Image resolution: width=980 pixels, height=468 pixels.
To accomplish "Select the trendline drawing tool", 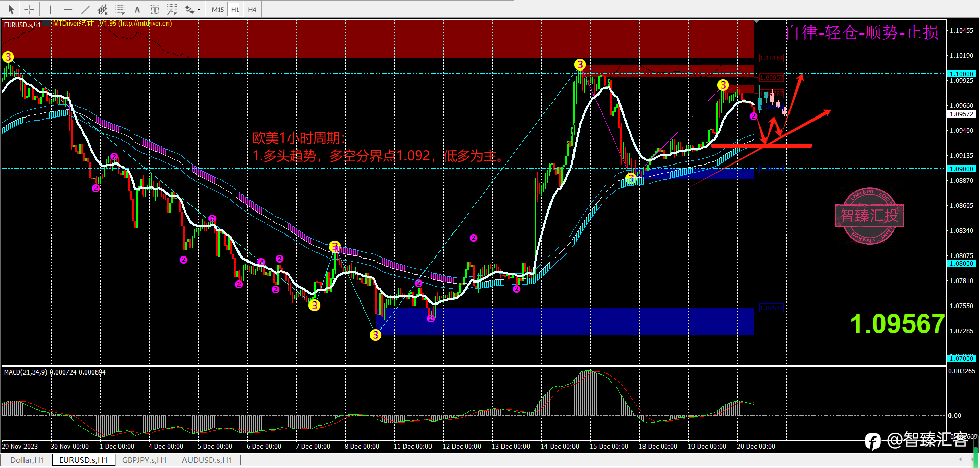I will [x=85, y=9].
